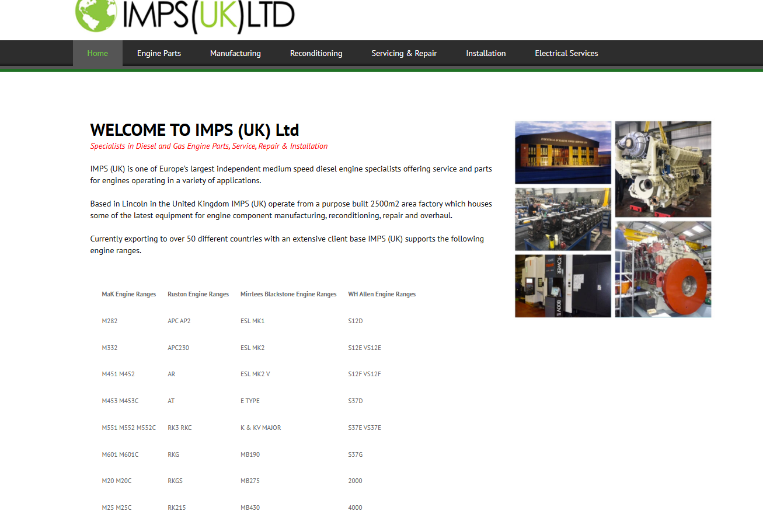Click the CNC machine photo
The width and height of the screenshot is (763, 532).
pos(563,286)
